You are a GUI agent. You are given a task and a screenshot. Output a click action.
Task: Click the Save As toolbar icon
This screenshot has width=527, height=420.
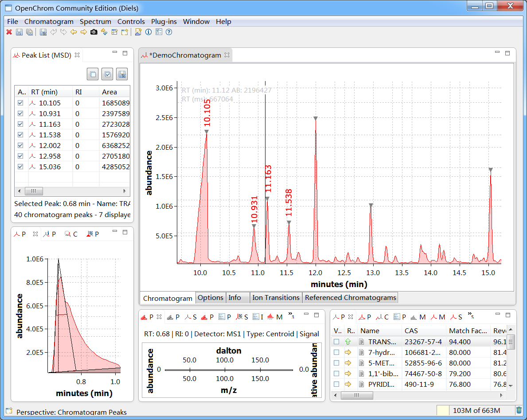click(x=43, y=32)
